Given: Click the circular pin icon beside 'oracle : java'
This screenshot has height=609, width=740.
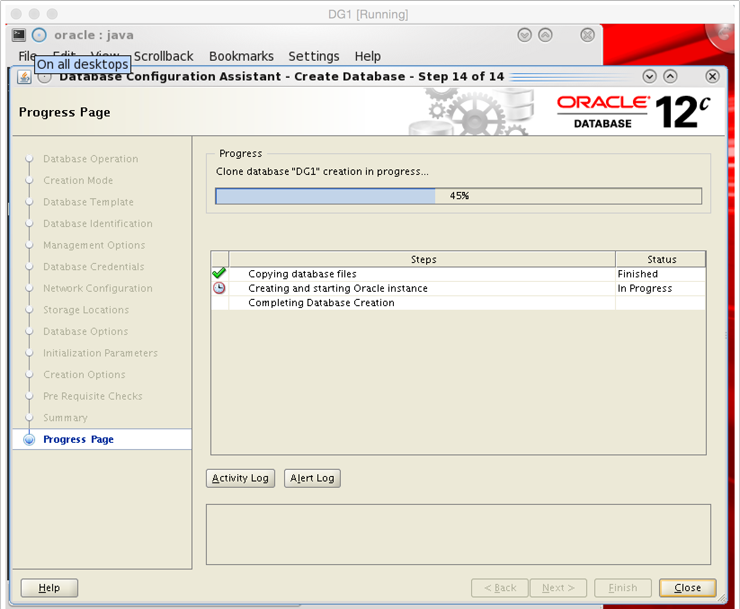Looking at the screenshot, I should pyautogui.click(x=39, y=35).
